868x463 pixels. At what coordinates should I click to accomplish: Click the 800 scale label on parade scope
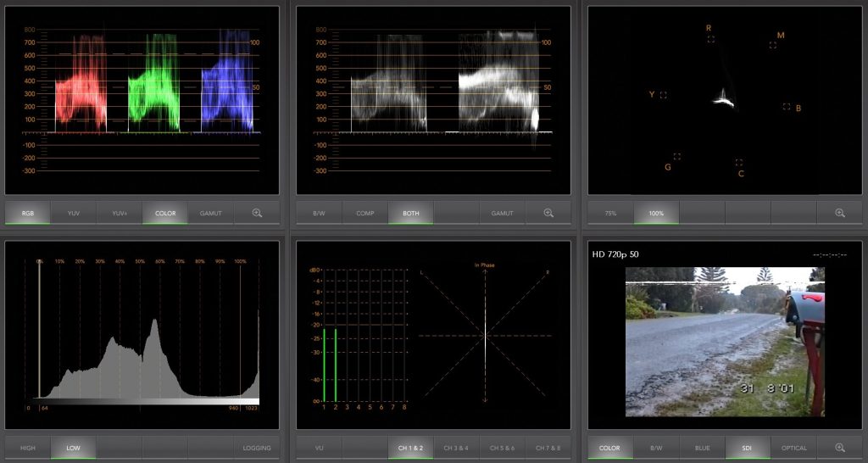(30, 30)
